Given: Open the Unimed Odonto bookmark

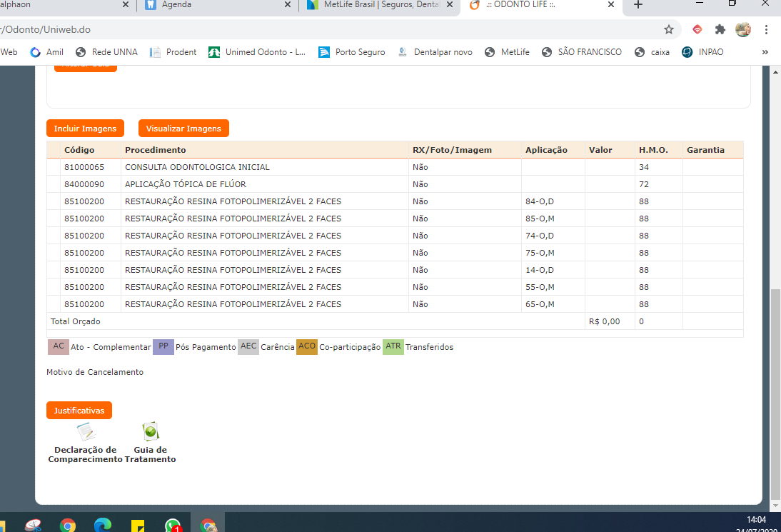Looking at the screenshot, I should point(257,52).
